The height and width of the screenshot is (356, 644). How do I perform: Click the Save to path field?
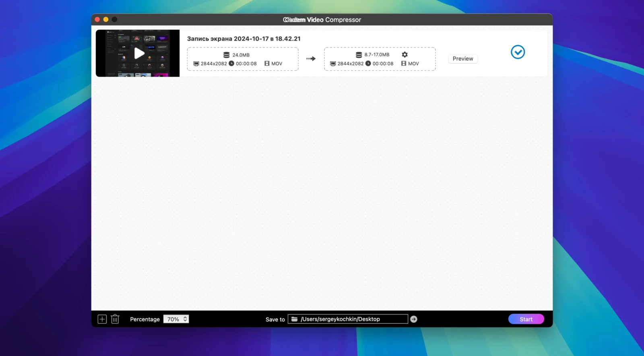(350, 319)
